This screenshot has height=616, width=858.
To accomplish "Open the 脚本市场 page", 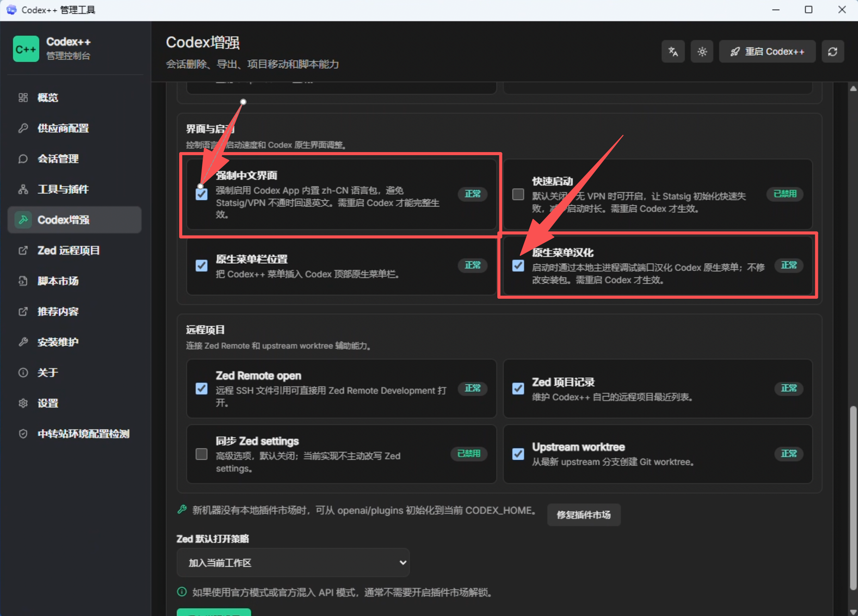I will tap(75, 281).
